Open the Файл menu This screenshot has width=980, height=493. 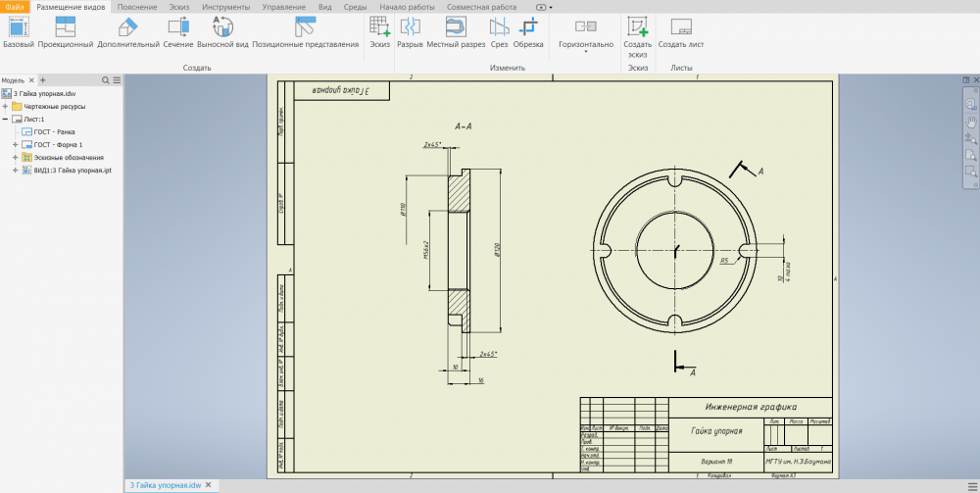point(15,6)
